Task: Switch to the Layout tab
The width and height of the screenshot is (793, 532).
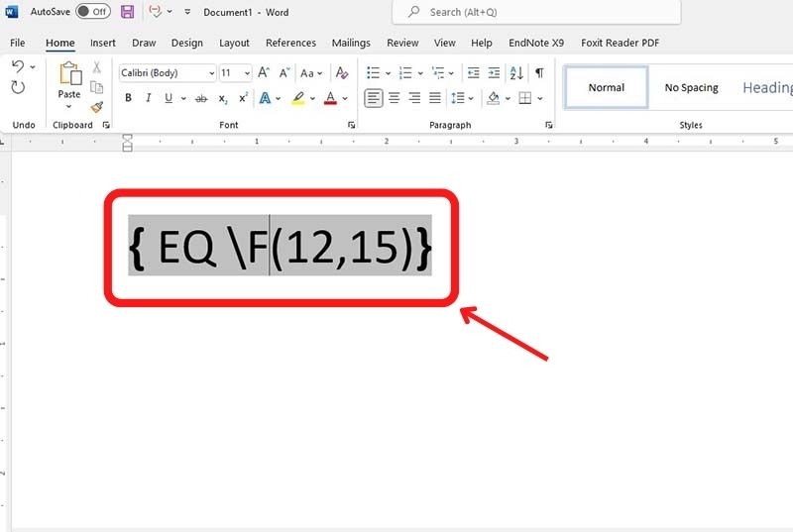Action: 234,43
